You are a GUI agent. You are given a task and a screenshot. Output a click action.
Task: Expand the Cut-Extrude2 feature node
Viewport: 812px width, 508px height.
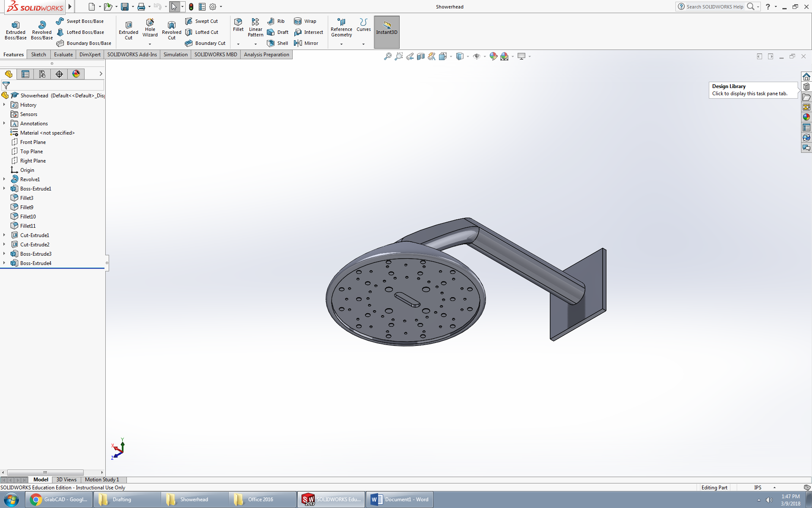(4, 244)
